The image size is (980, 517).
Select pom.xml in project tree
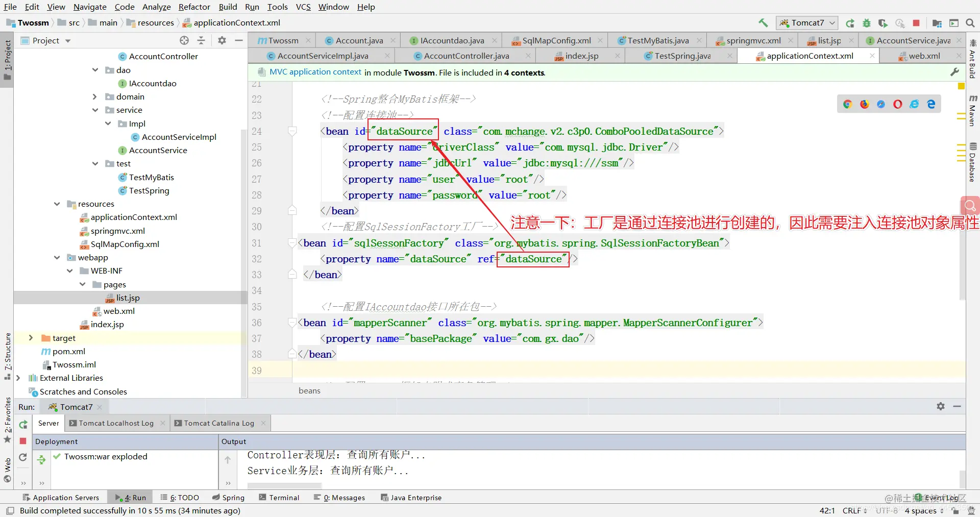(x=68, y=351)
